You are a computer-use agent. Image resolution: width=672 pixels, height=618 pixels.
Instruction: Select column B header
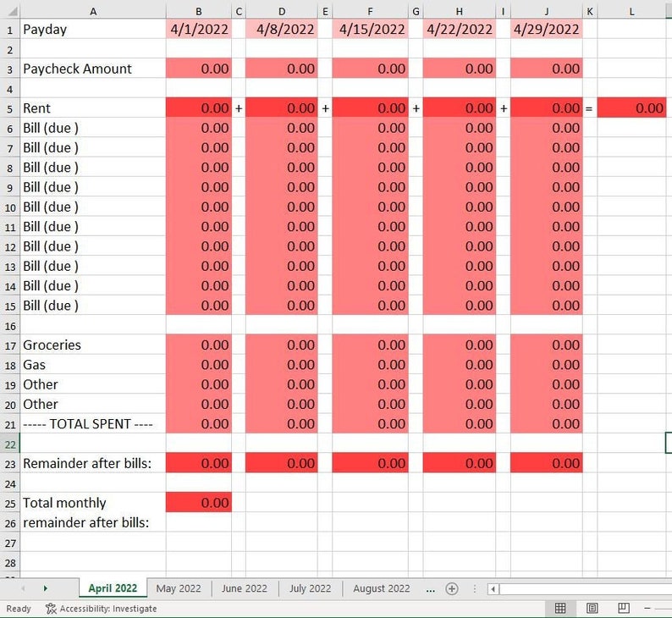click(x=199, y=12)
